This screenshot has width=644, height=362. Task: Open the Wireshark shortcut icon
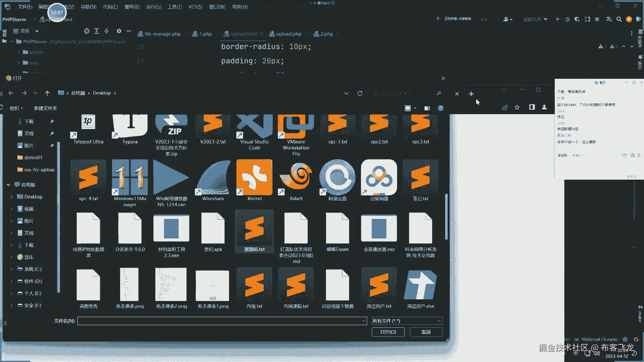point(213,178)
